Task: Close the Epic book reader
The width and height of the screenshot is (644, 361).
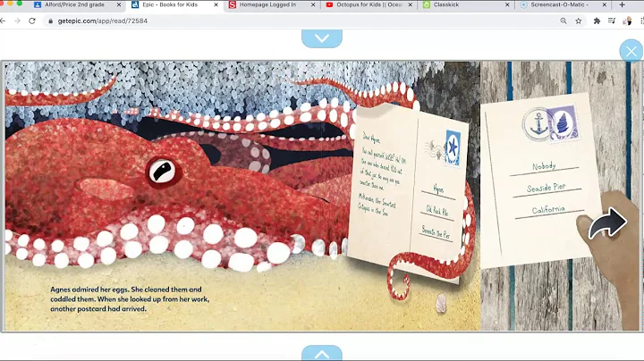Action: [631, 51]
